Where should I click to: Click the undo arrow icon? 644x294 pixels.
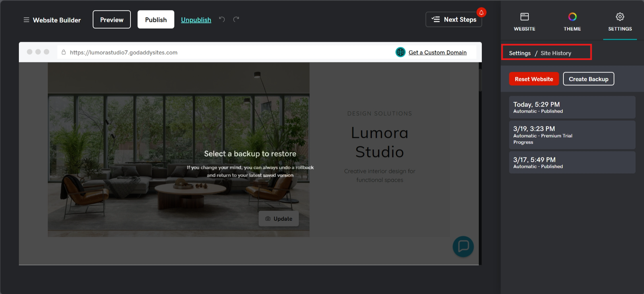tap(222, 19)
